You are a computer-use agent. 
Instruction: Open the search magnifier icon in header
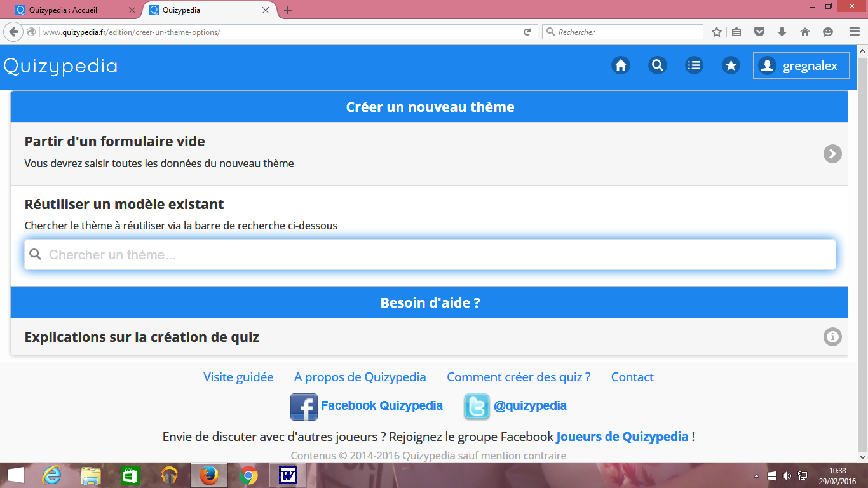pyautogui.click(x=657, y=65)
